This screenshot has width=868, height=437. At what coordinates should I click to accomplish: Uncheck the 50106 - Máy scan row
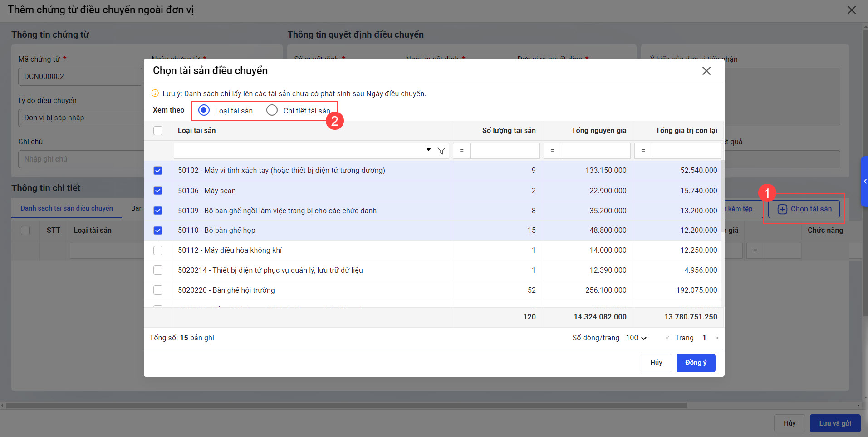pyautogui.click(x=158, y=191)
